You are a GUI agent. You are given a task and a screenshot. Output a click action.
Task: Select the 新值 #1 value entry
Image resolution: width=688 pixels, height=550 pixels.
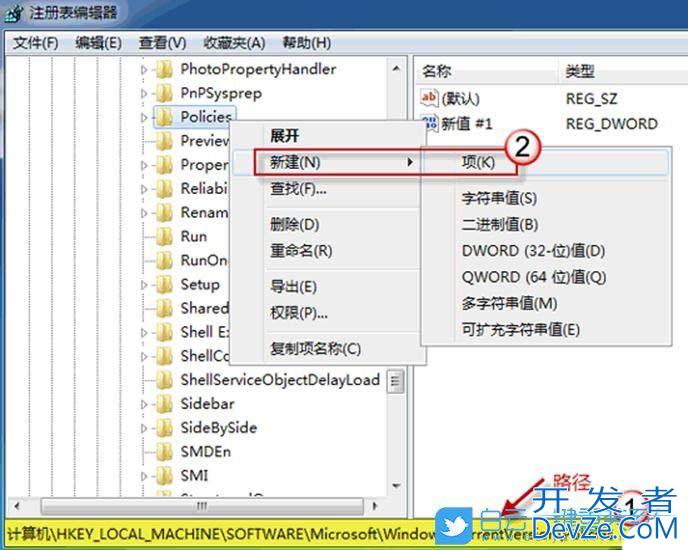pos(466,124)
